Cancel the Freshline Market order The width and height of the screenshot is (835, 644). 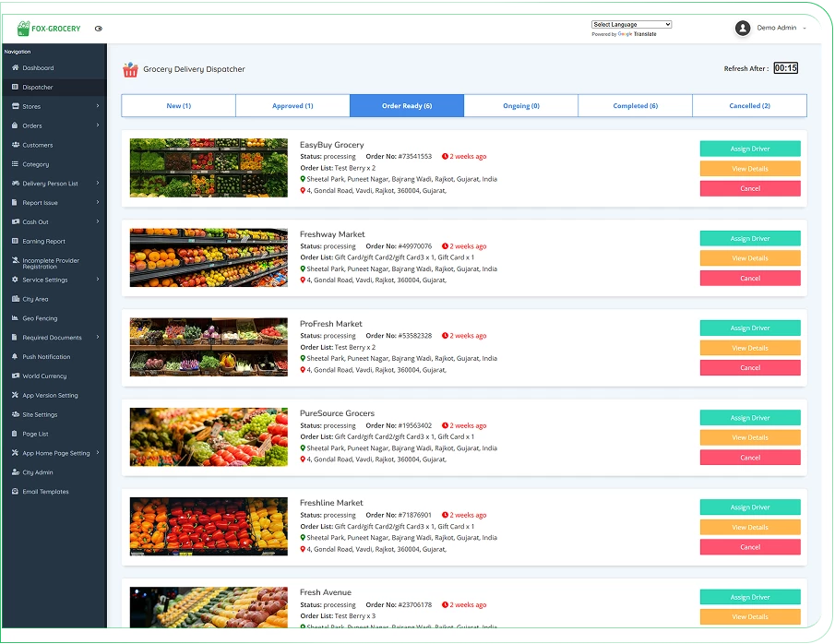(x=750, y=547)
